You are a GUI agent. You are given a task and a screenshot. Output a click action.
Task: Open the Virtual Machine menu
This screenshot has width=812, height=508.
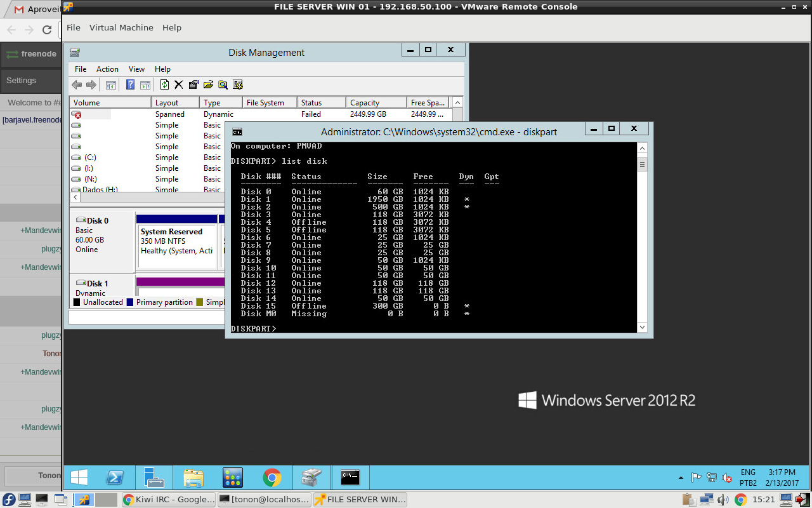121,27
